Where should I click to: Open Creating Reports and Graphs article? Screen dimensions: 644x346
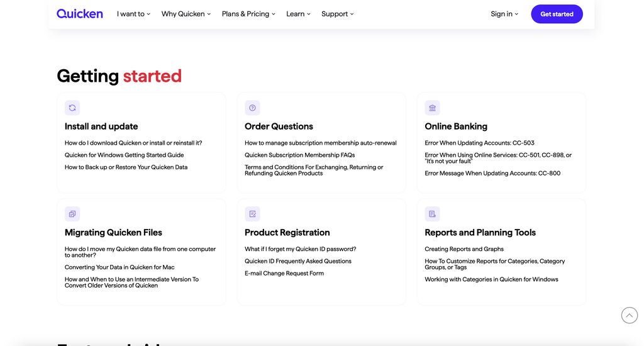[x=464, y=249]
